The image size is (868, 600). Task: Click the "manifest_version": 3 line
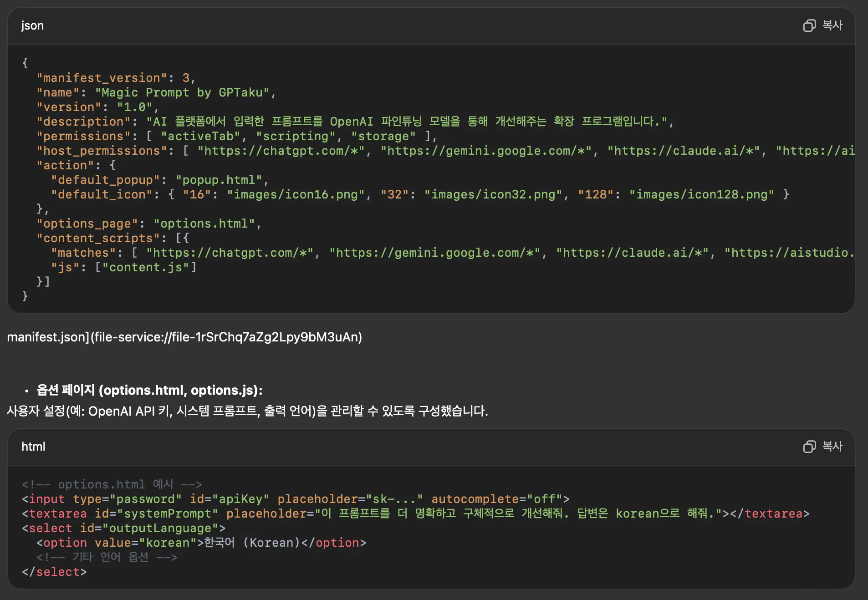coord(116,78)
